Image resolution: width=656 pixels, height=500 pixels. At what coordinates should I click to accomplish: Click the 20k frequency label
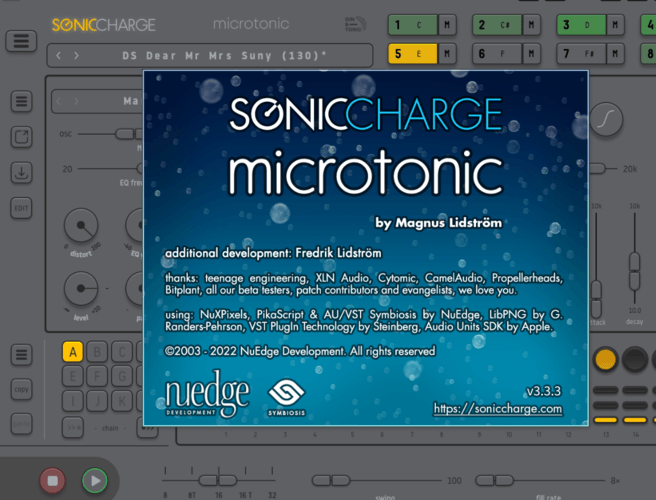pyautogui.click(x=630, y=169)
